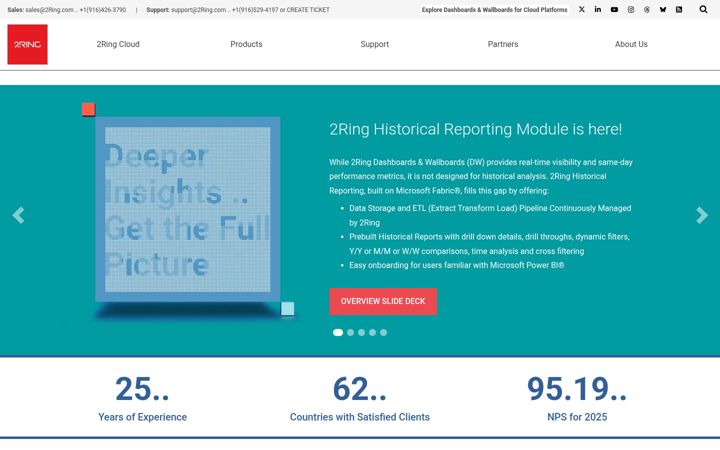Open the Threads icon in top bar
The width and height of the screenshot is (720, 450).
(x=647, y=9)
